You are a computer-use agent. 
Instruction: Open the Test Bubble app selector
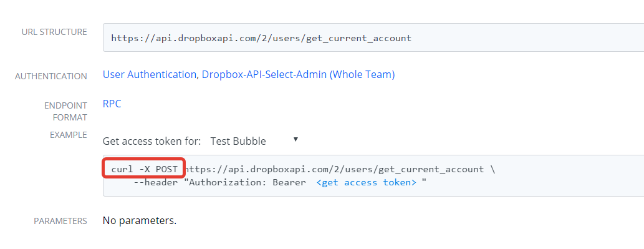(x=254, y=141)
